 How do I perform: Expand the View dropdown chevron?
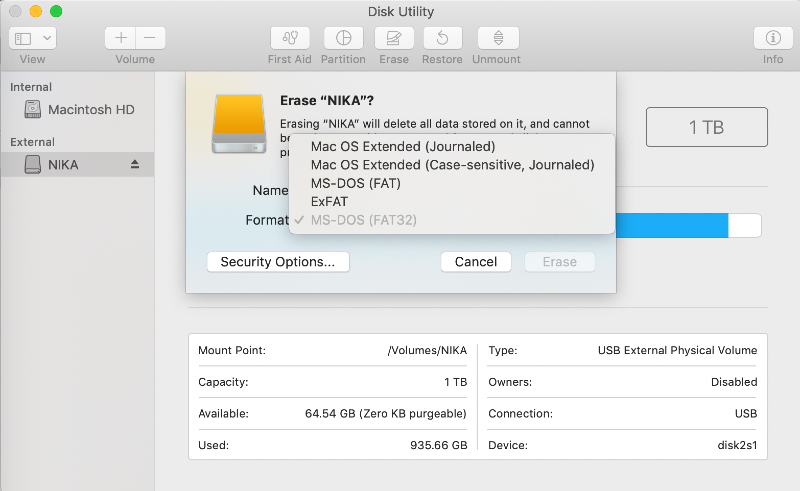(47, 38)
